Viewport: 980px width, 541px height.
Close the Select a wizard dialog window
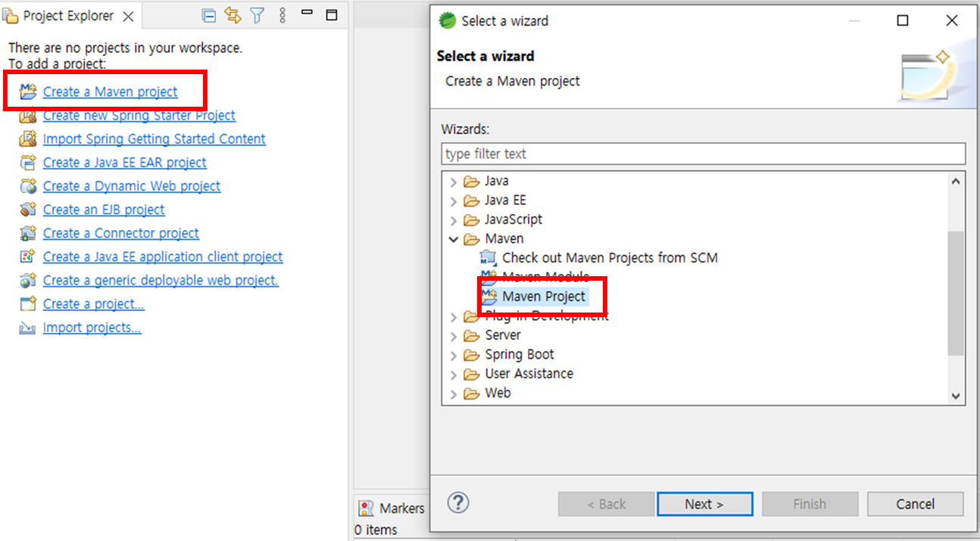click(952, 20)
